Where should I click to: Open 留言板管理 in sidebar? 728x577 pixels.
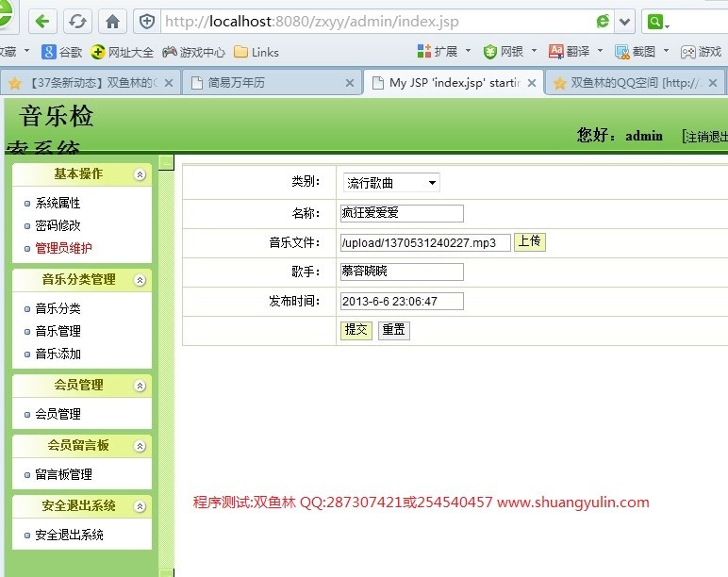pyautogui.click(x=63, y=474)
